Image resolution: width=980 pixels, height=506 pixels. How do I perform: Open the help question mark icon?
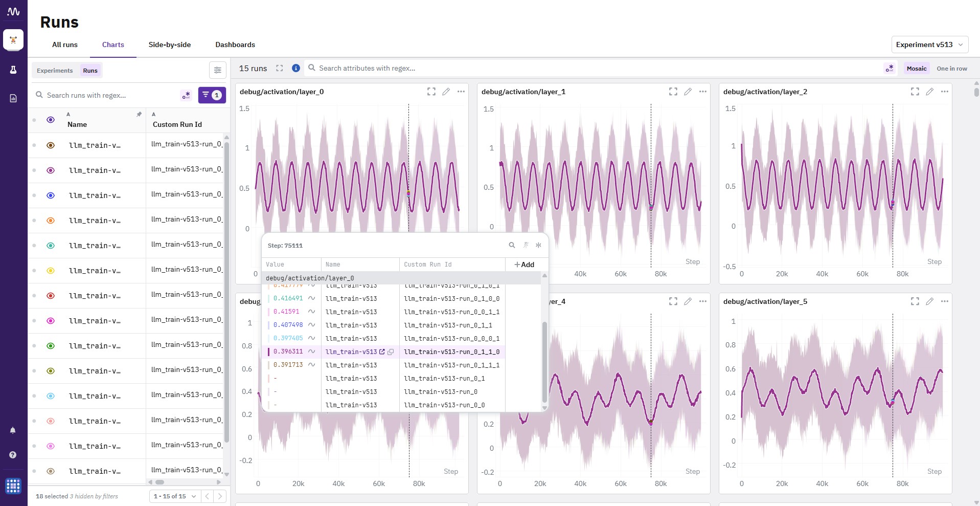click(x=13, y=455)
